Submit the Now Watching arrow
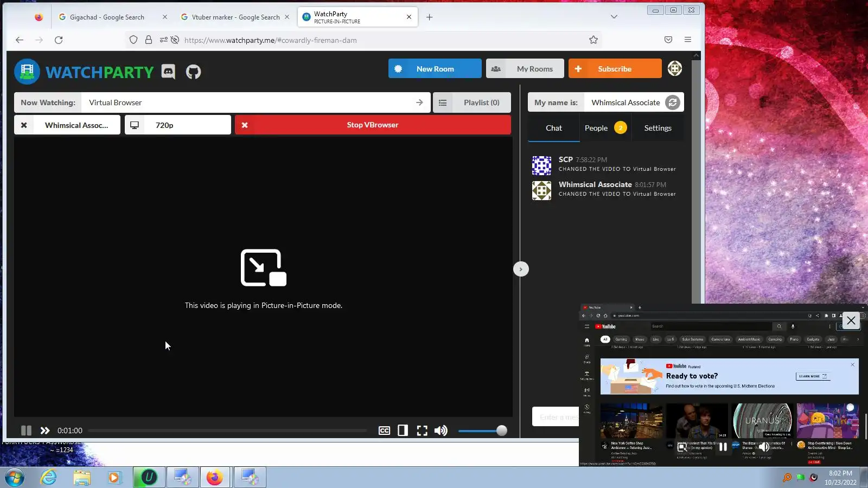This screenshot has height=488, width=868. pyautogui.click(x=419, y=102)
